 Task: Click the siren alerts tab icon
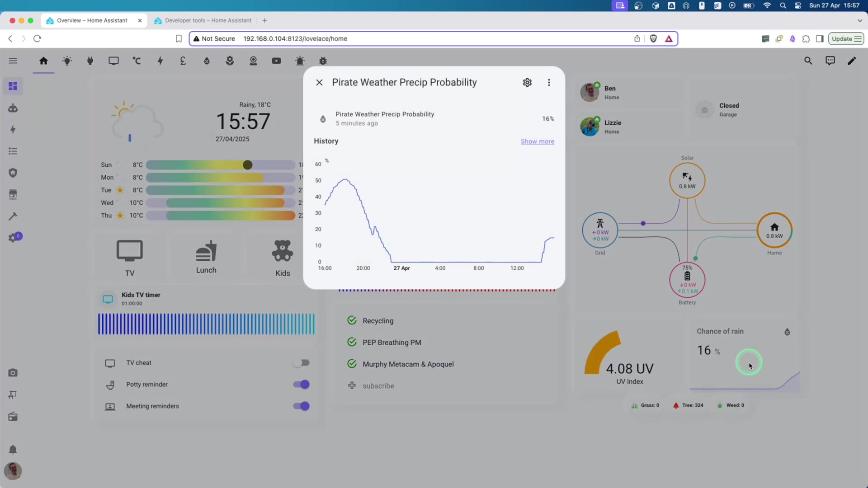[x=300, y=61]
